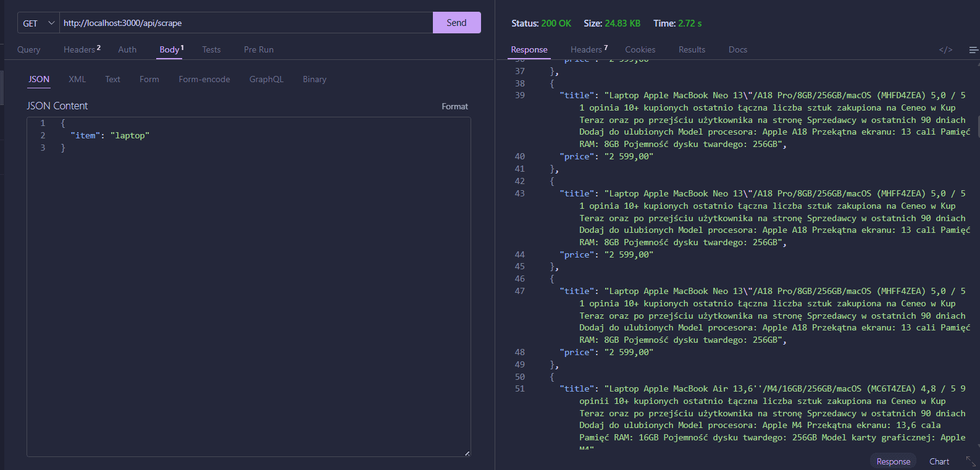
Task: Open the Results tab
Action: pos(692,49)
